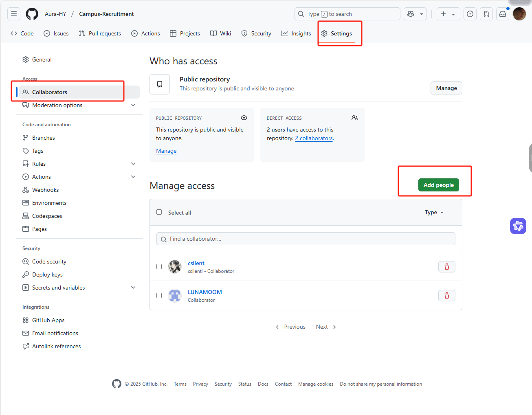Viewport: 532px width, 415px height.
Task: Delete collaborator csilent with trash icon
Action: pyautogui.click(x=447, y=267)
